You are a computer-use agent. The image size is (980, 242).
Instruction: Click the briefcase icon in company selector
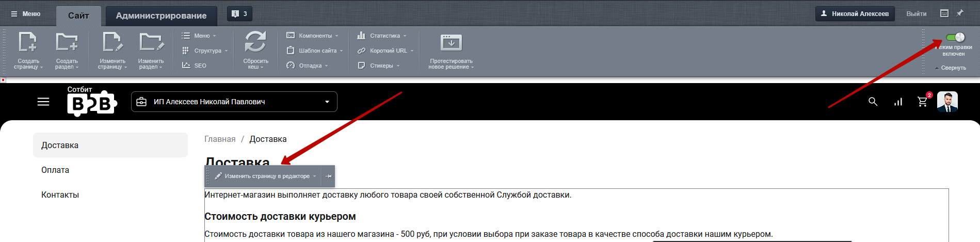[x=141, y=102]
